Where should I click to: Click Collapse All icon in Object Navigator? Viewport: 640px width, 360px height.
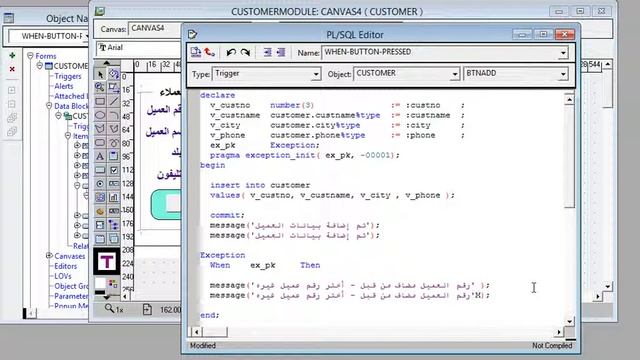click(x=12, y=131)
